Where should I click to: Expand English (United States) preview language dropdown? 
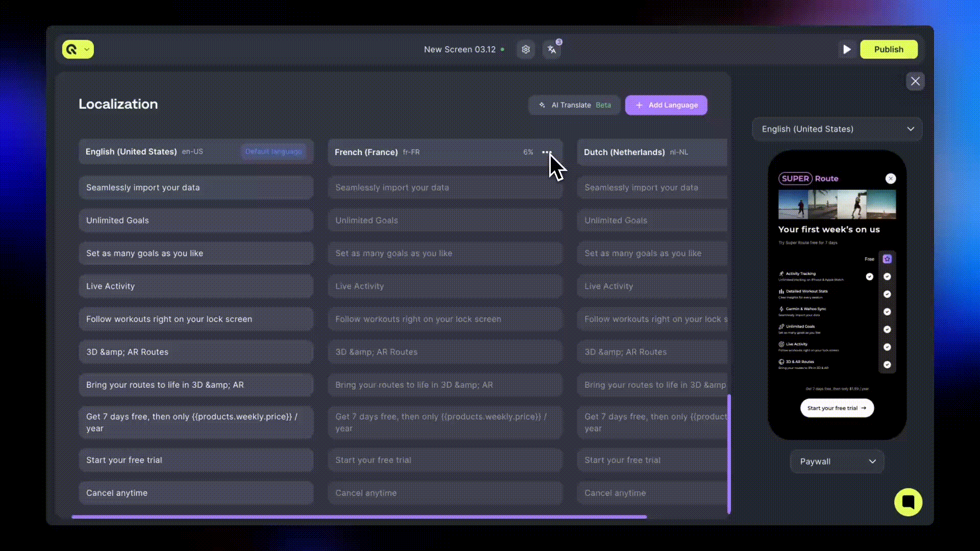[837, 129]
